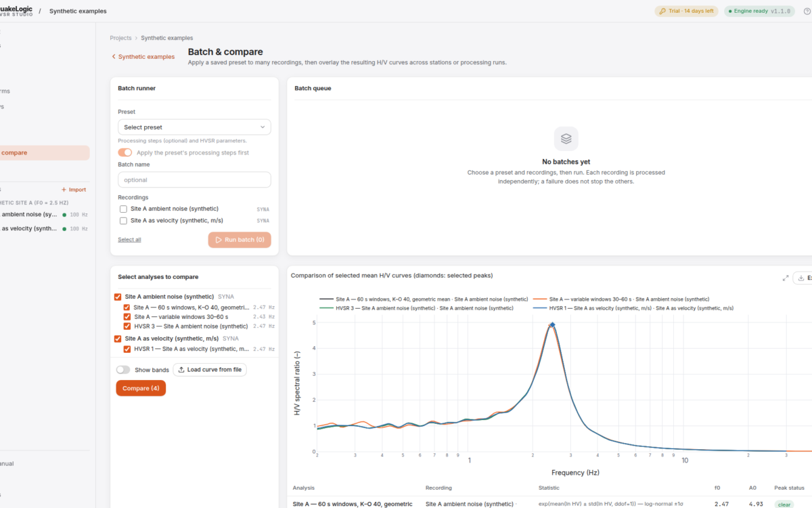The width and height of the screenshot is (812, 508).
Task: Enable the Show bands switch
Action: pyautogui.click(x=123, y=370)
